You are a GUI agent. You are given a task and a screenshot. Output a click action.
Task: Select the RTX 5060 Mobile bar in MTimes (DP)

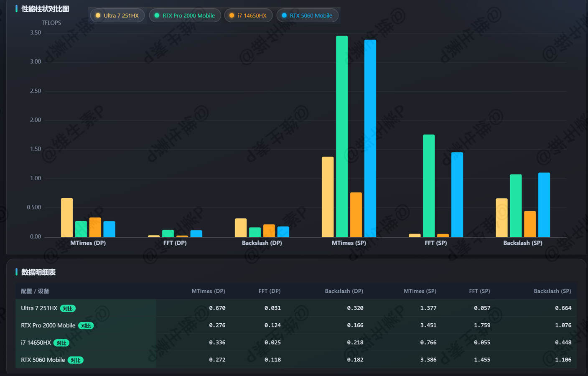109,229
